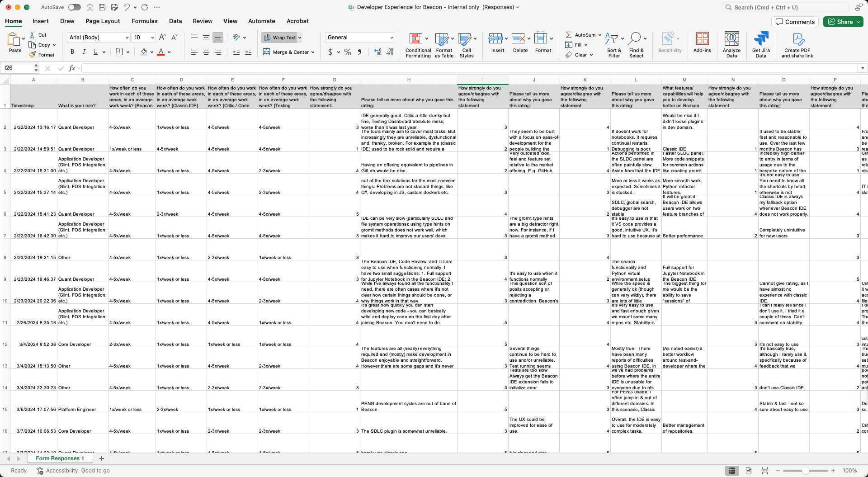
Task: Open the Review tab
Action: click(x=203, y=21)
